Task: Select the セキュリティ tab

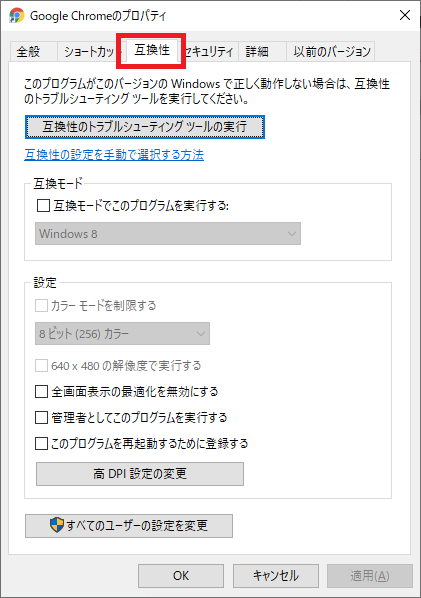Action: click(x=210, y=51)
